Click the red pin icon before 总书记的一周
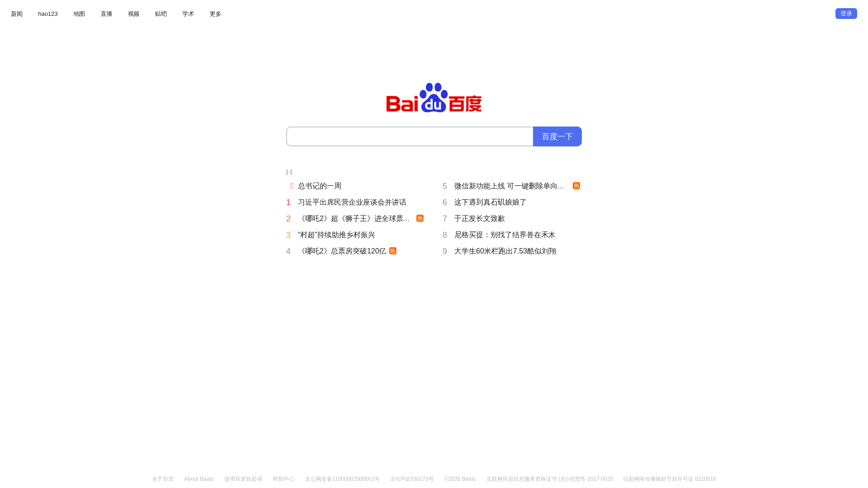868x488 pixels. click(x=292, y=186)
